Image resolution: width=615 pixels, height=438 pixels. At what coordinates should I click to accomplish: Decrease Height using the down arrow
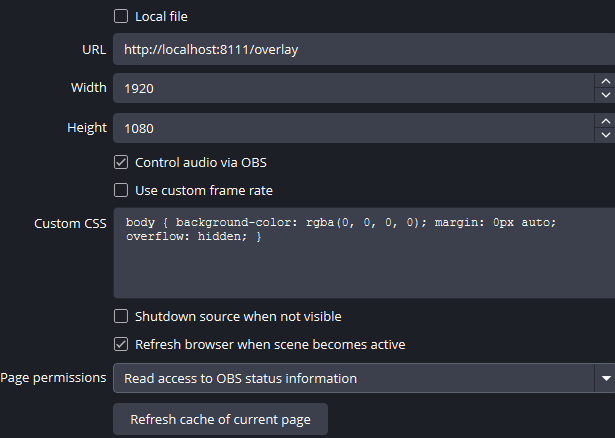click(x=604, y=136)
